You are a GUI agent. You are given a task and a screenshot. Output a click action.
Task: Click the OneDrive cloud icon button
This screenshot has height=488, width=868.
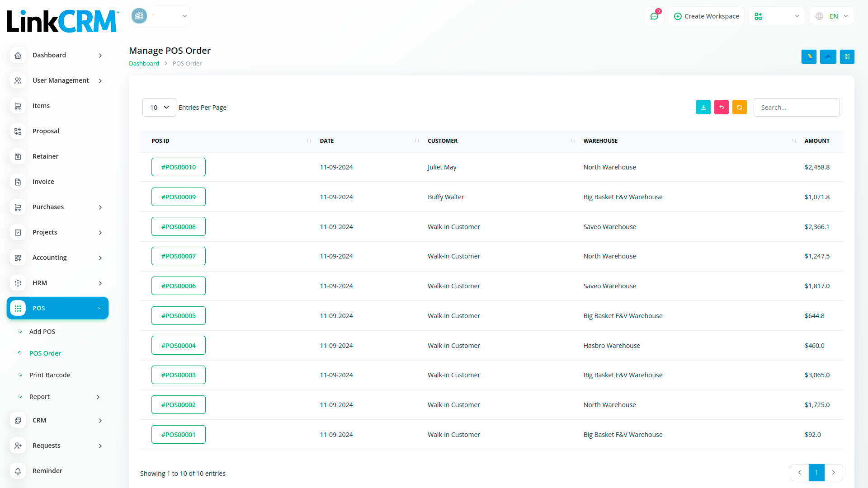coord(828,56)
